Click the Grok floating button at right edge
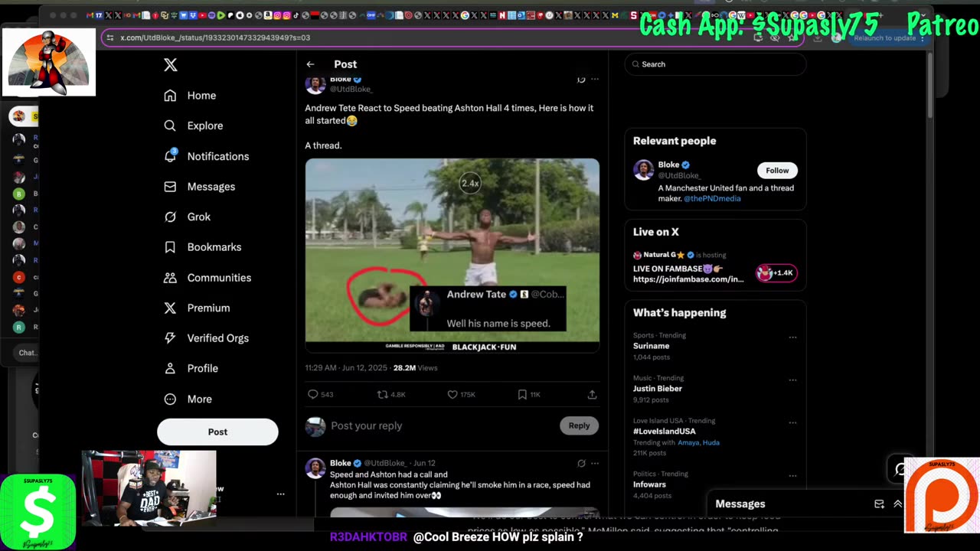Image resolution: width=980 pixels, height=551 pixels. tap(900, 470)
